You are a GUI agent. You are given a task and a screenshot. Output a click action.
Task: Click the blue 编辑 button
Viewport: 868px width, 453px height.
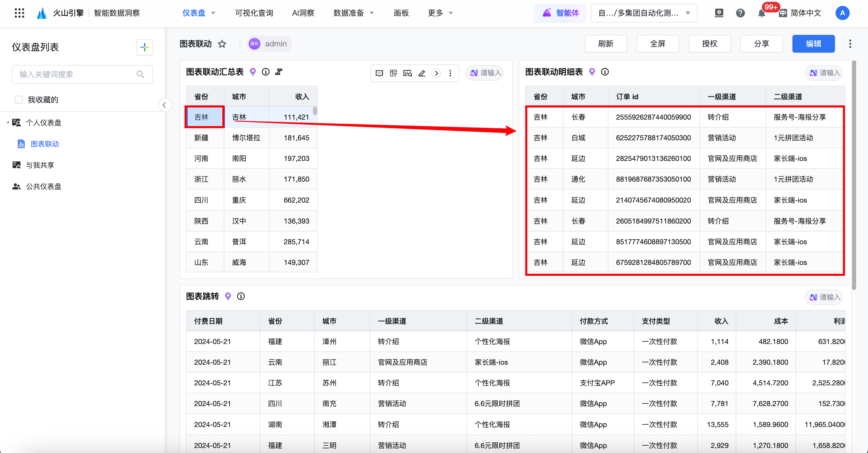point(813,44)
